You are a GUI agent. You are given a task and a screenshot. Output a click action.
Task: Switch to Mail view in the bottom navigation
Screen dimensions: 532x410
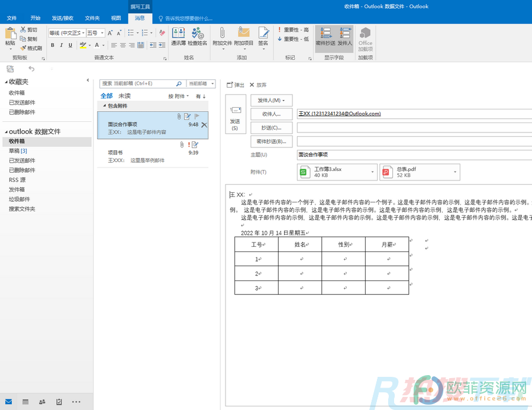tap(8, 402)
